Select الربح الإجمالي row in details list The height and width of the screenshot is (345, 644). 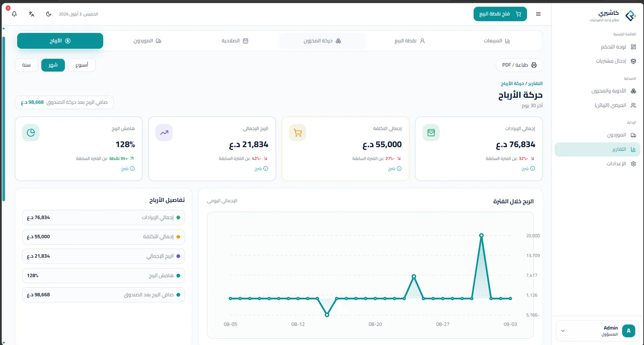pos(103,256)
